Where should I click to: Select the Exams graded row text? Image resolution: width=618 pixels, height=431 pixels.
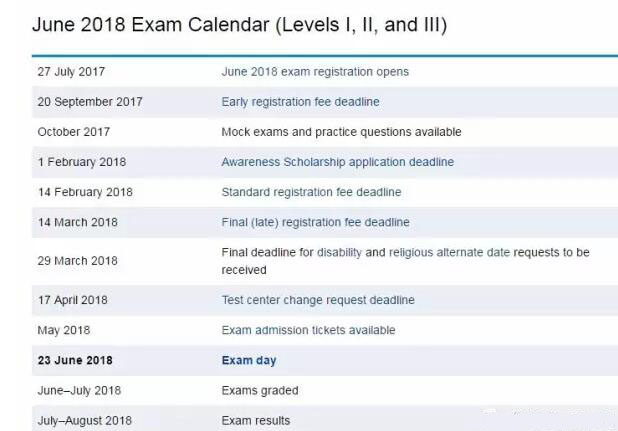tap(259, 390)
